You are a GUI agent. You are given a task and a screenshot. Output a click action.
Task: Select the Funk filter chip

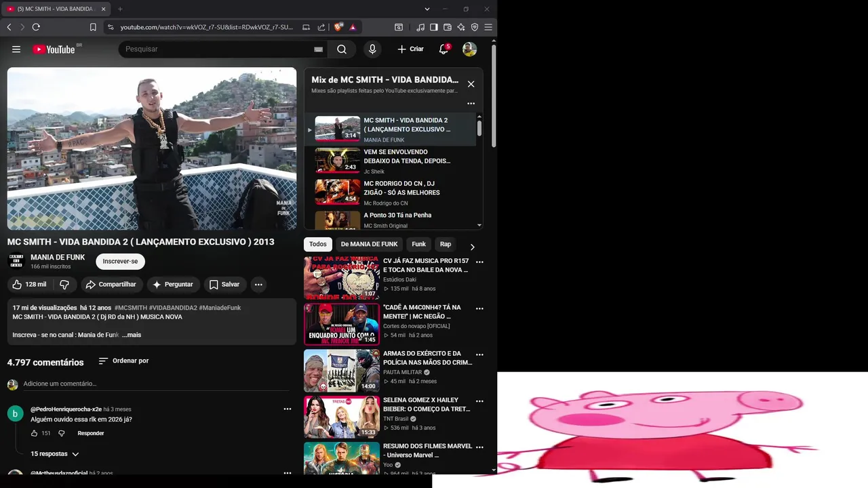pyautogui.click(x=419, y=244)
